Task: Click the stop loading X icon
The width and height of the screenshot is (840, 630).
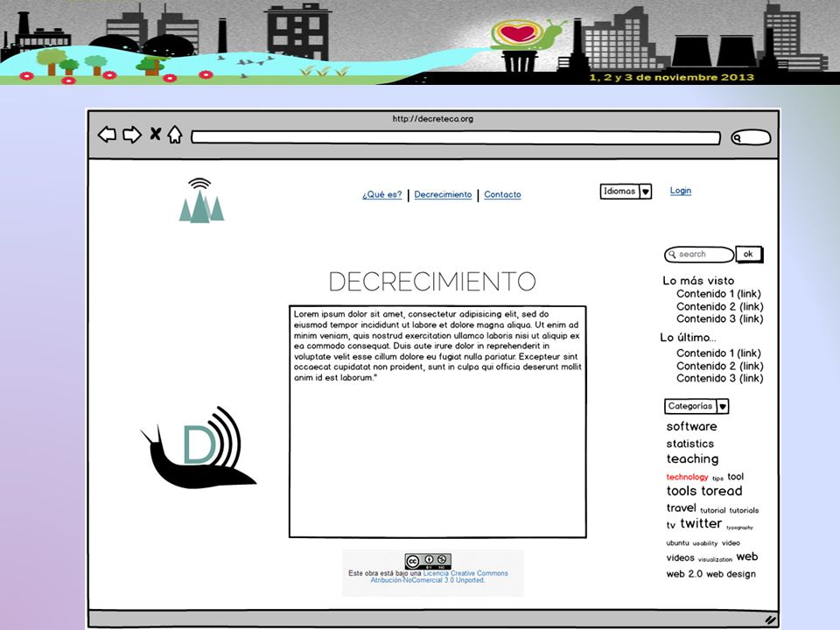Action: pyautogui.click(x=156, y=133)
